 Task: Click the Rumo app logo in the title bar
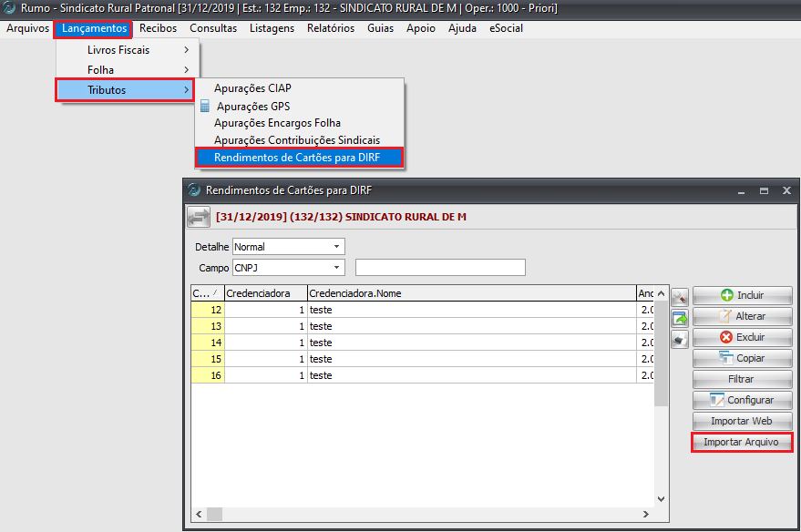pos(9,8)
